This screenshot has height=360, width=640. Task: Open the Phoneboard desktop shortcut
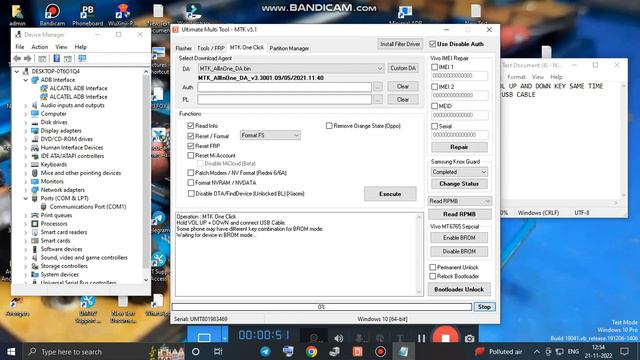pyautogui.click(x=87, y=15)
